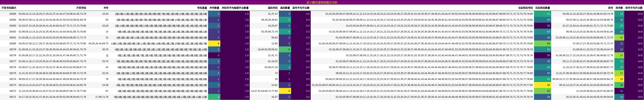Click the '温号平均开出数' column header
This screenshot has width=644, height=100.
pyautogui.click(x=301, y=8)
